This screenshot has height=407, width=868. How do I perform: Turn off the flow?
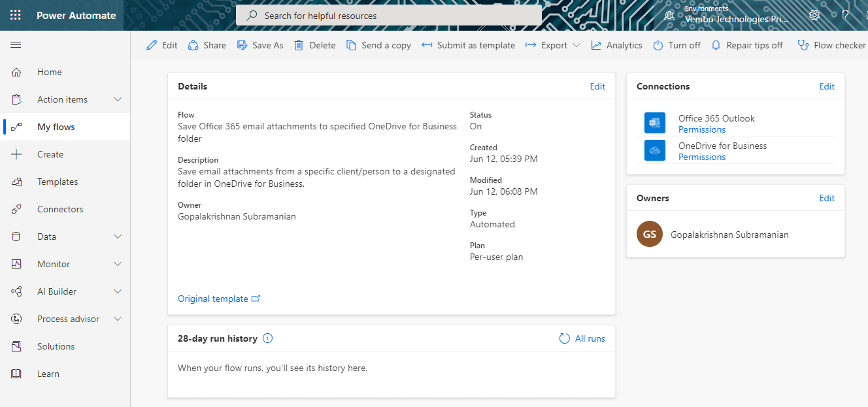[x=676, y=45]
